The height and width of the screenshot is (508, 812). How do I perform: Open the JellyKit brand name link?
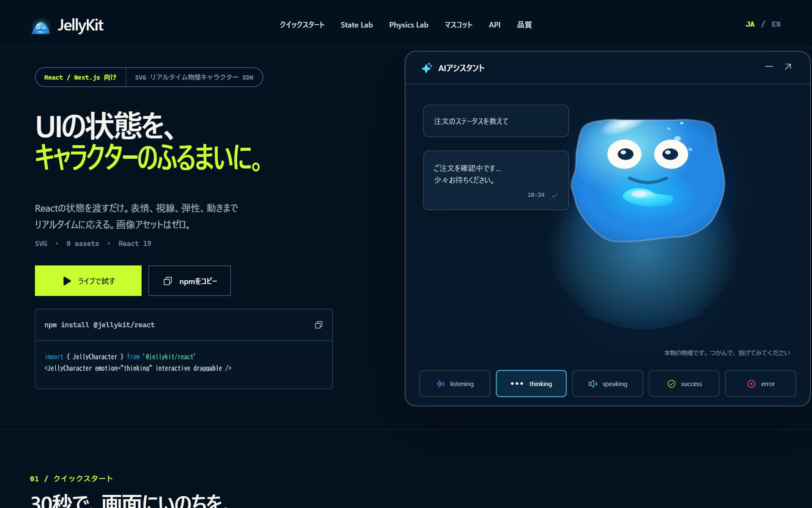click(x=80, y=25)
